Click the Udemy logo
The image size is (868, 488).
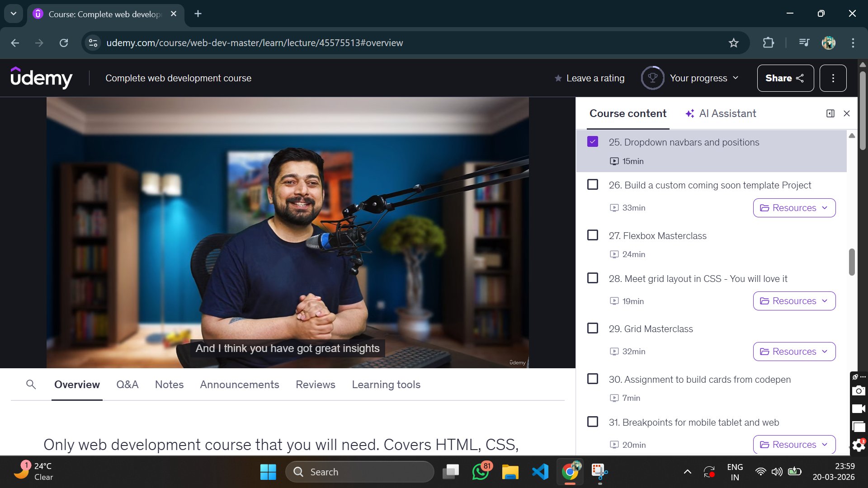coord(41,78)
